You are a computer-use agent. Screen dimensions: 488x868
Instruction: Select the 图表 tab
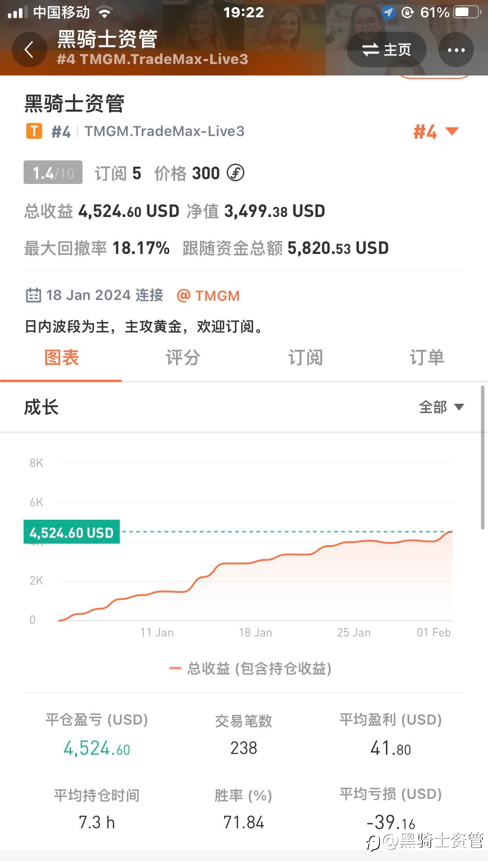(61, 358)
